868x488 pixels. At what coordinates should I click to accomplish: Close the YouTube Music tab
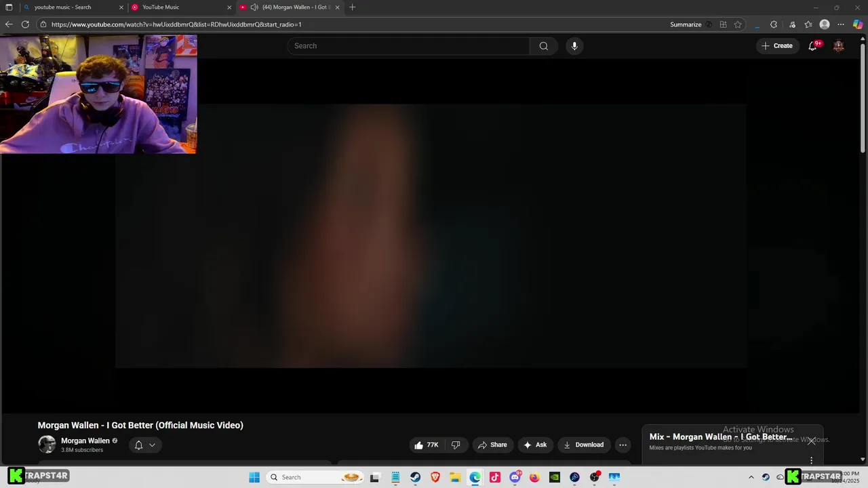[x=229, y=7]
